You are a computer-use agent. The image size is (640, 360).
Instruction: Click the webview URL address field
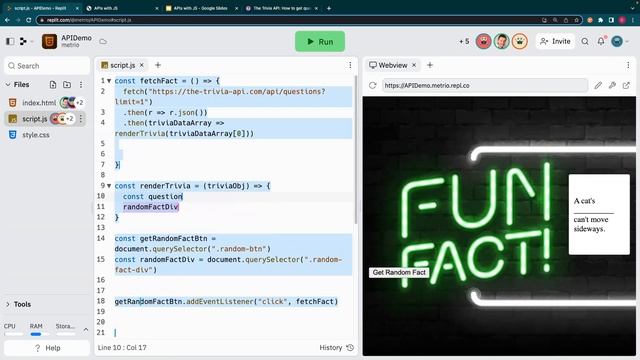(484, 85)
